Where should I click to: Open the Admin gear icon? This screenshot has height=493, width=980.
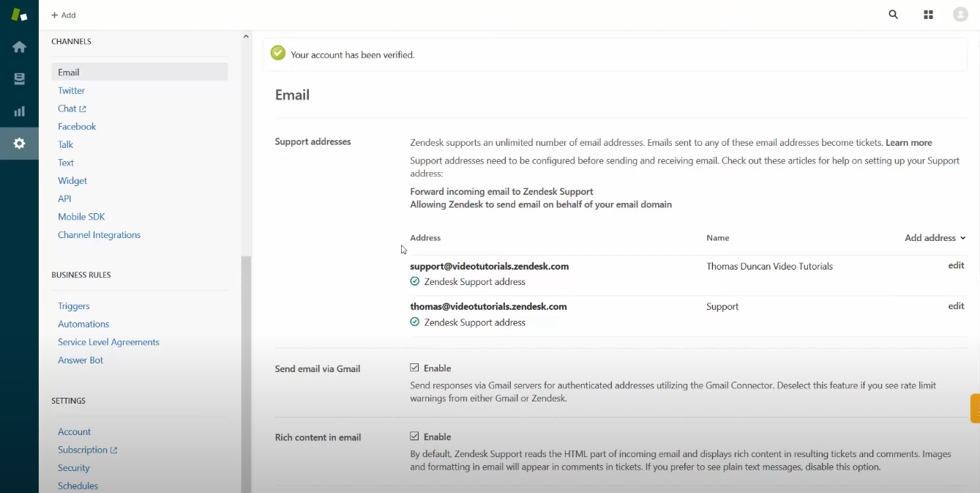click(19, 144)
